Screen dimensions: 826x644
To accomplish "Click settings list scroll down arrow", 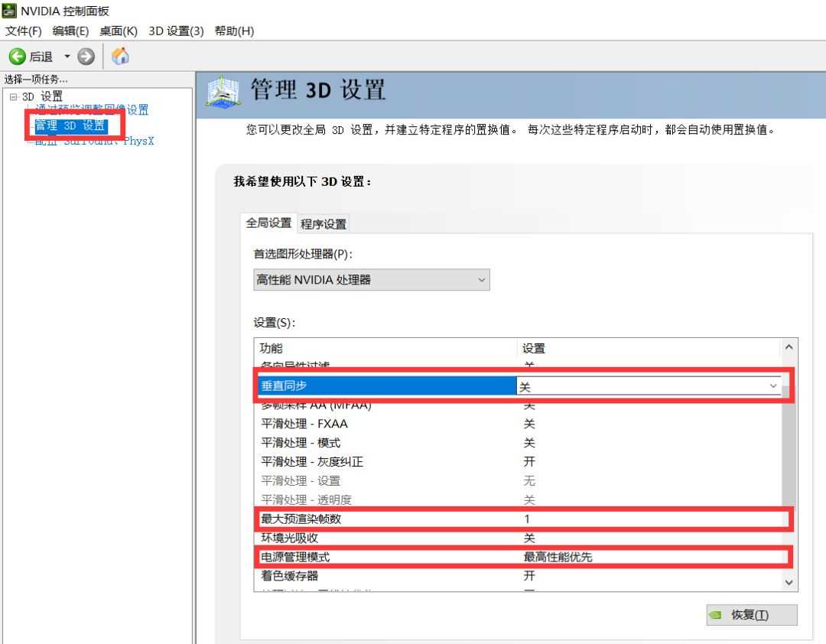I will click(x=789, y=582).
